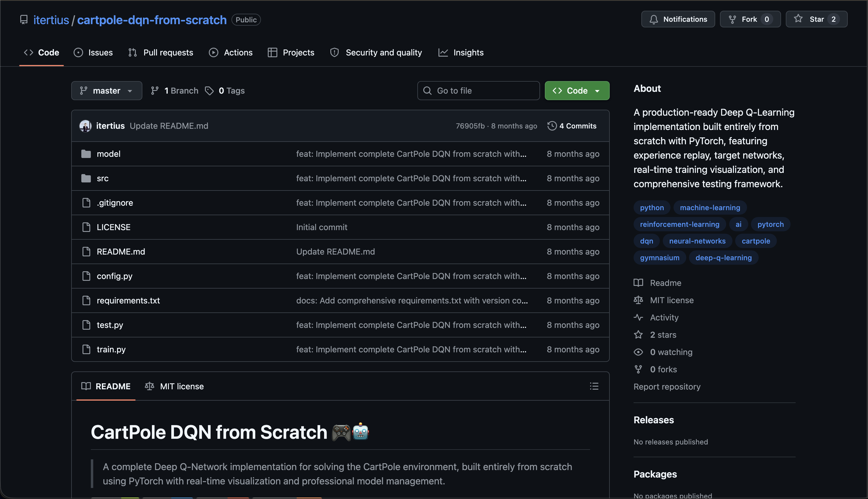Open the reinforcement-learning topic tag
The width and height of the screenshot is (868, 499).
coord(680,224)
